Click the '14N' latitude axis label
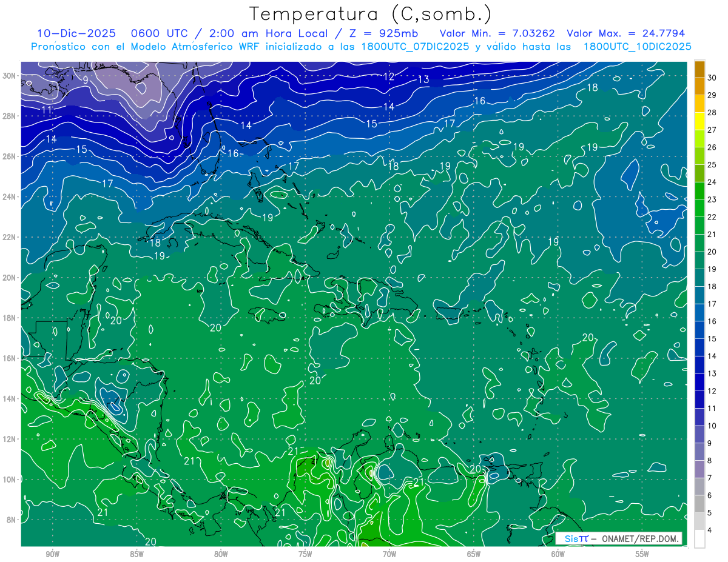Viewport: 728px width, 562px height. (10, 398)
